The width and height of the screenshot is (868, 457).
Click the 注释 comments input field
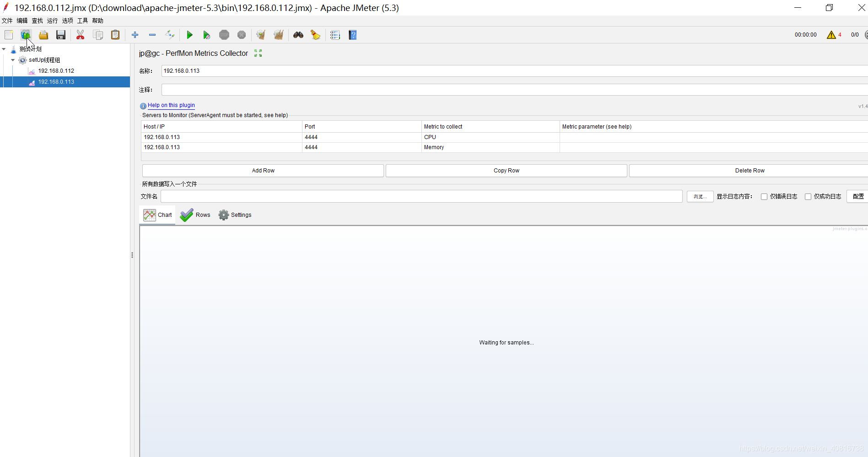pos(514,90)
